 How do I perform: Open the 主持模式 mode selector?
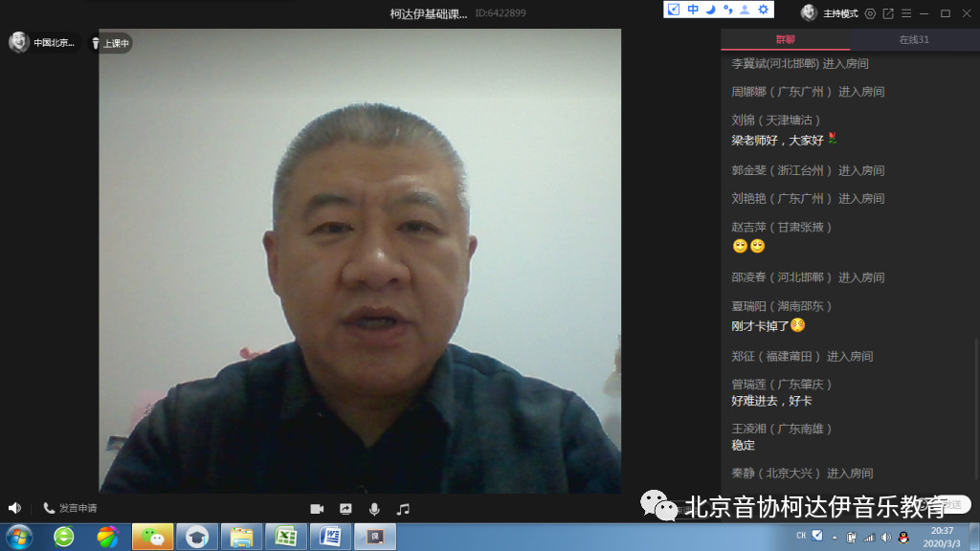tap(840, 13)
